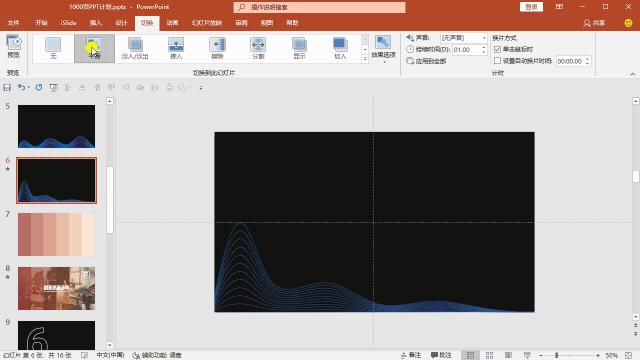Select the 淡入/淡出 fade transition
The width and height of the screenshot is (640, 360).
point(135,48)
